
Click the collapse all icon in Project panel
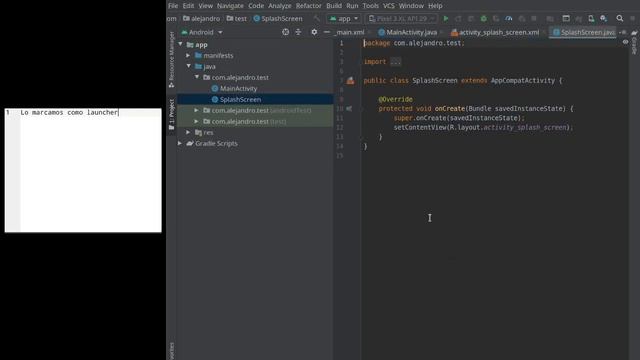coord(298,32)
